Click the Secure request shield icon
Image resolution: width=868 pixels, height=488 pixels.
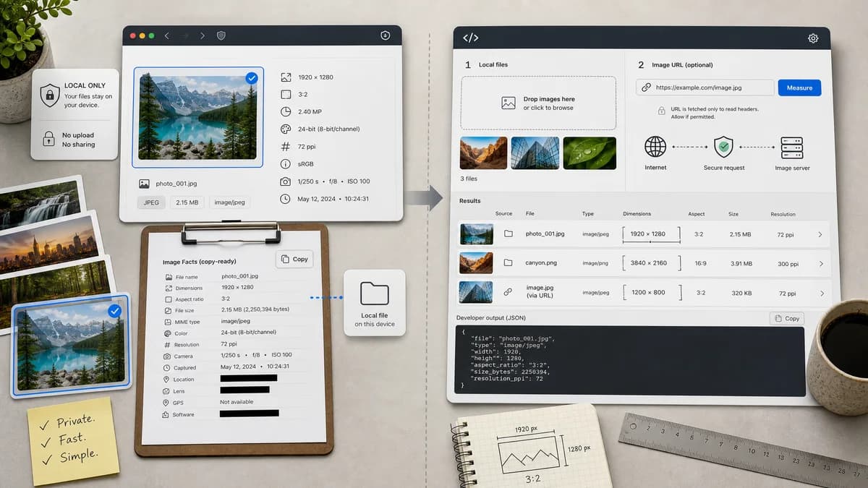[x=723, y=147]
